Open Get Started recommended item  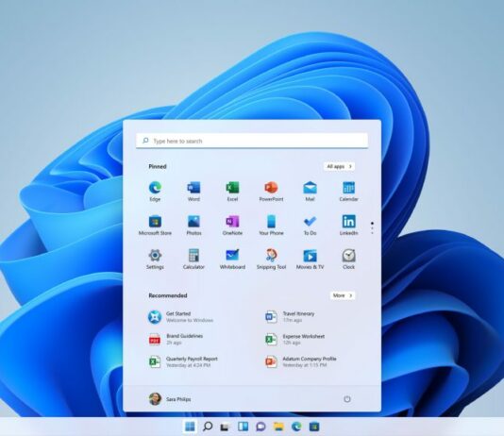tap(180, 317)
